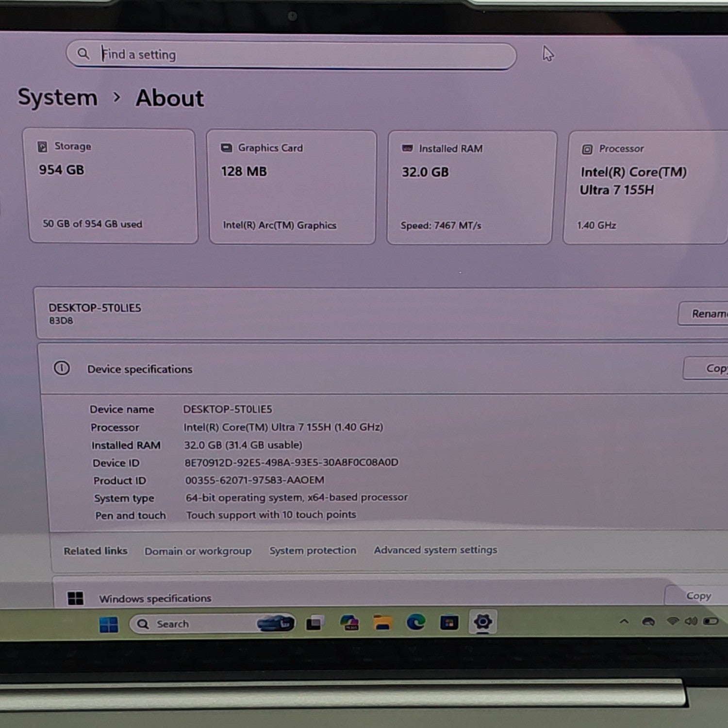Select the Product ID value 00355-62071-97583-AAOEM
728x728 pixels.
(255, 480)
